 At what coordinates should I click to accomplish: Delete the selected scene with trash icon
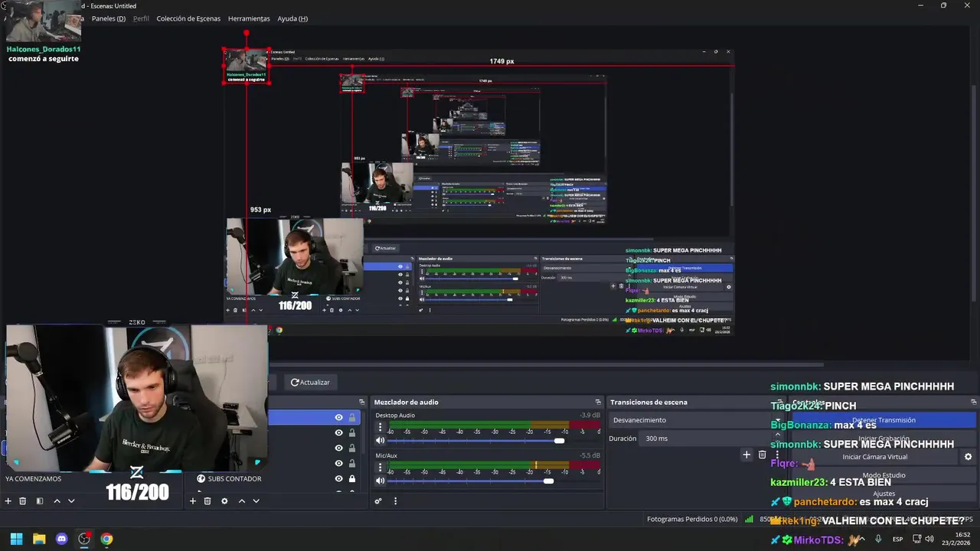tap(23, 501)
